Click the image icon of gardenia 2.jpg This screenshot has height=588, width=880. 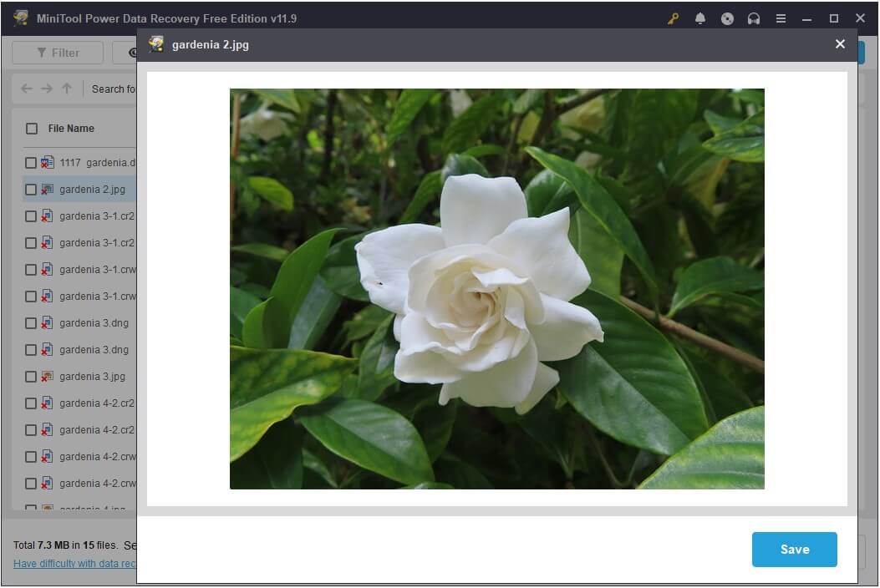(47, 190)
